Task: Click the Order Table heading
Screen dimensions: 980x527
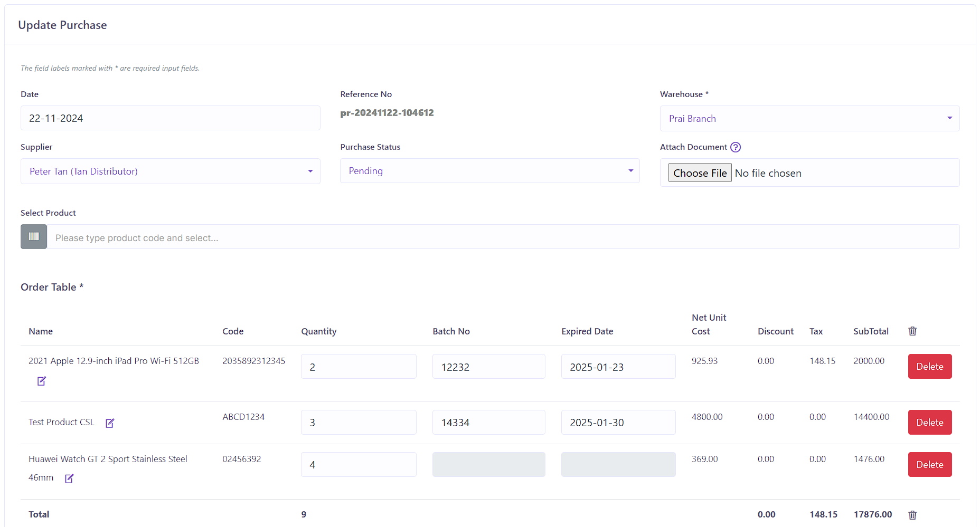Action: (52, 287)
